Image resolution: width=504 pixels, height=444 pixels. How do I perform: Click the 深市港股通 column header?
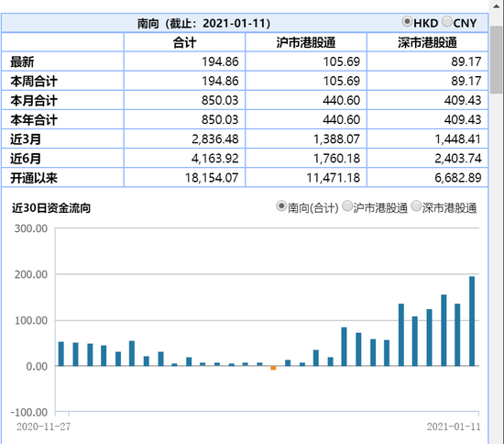click(x=427, y=42)
